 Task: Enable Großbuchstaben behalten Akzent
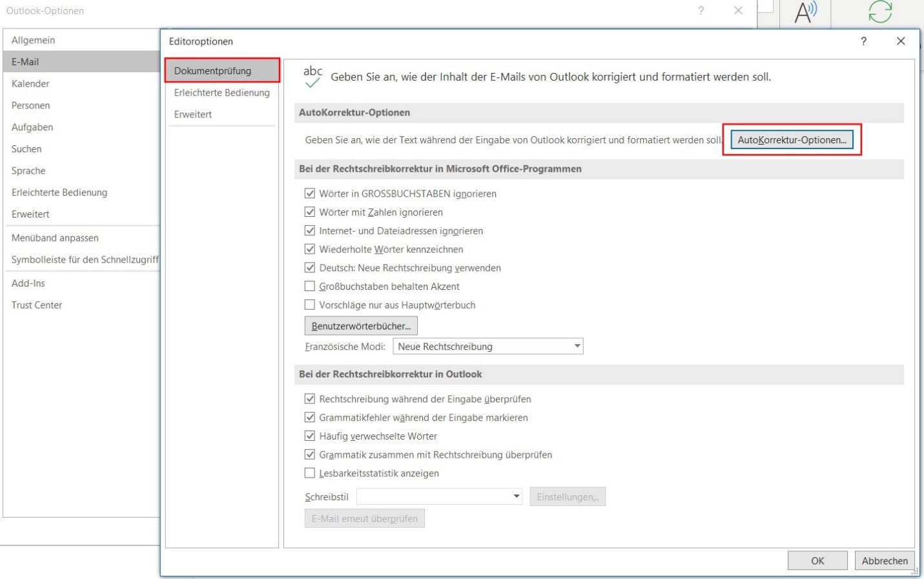point(310,286)
